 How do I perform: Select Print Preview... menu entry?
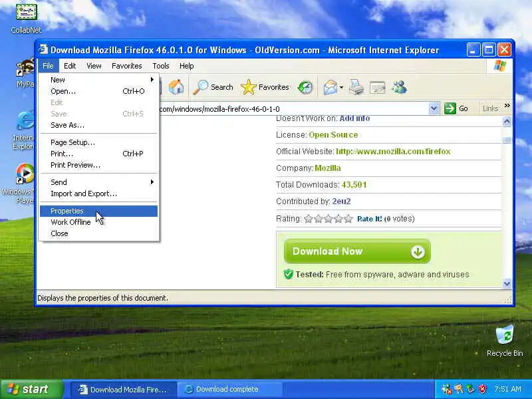(x=98, y=165)
